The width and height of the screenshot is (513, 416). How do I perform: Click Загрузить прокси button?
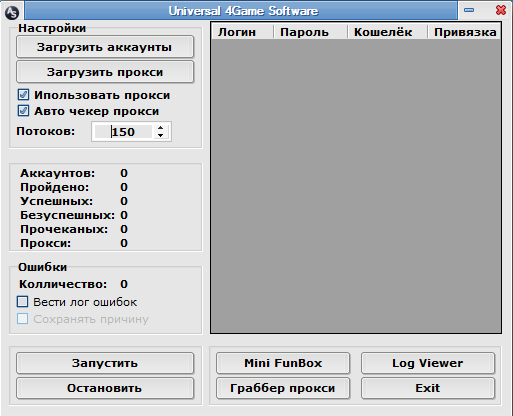[x=105, y=72]
